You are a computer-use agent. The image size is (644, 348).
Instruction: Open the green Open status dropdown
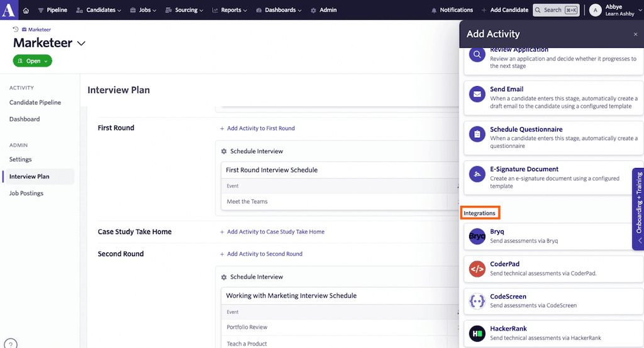click(x=33, y=61)
